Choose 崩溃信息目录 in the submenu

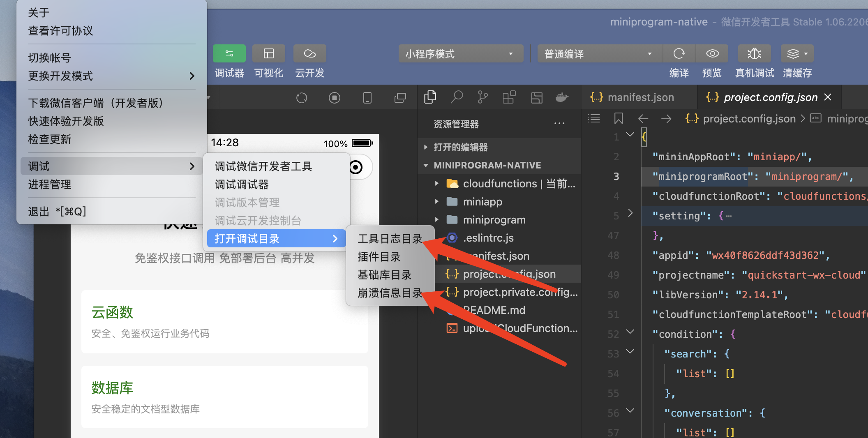click(390, 293)
